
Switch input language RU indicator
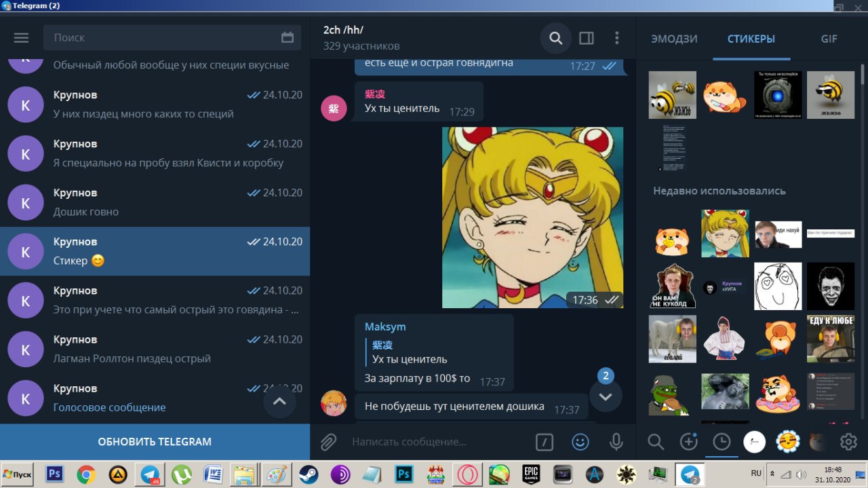(x=756, y=472)
